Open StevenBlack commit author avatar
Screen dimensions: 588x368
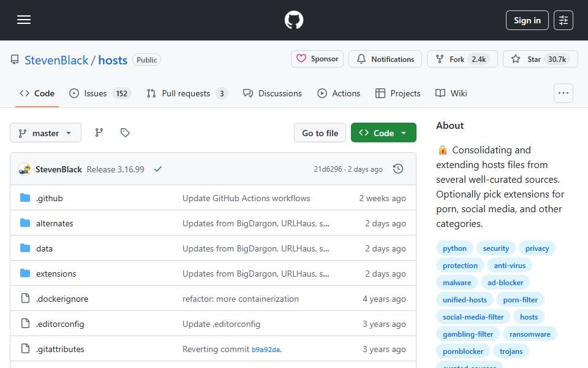24,169
